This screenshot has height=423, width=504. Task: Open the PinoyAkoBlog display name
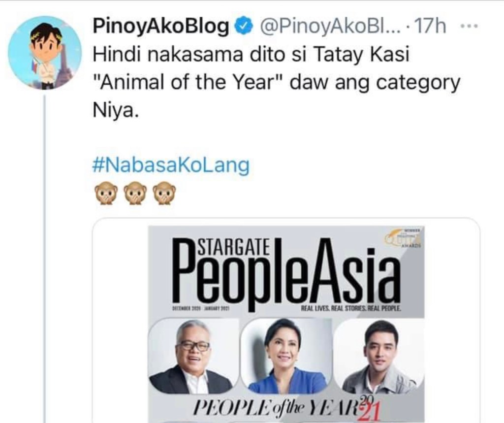[x=161, y=27]
